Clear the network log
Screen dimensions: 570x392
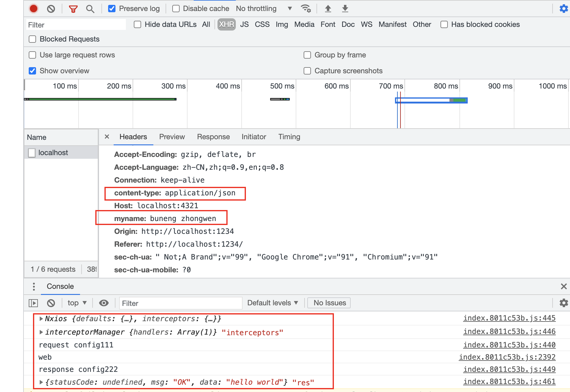(x=51, y=9)
